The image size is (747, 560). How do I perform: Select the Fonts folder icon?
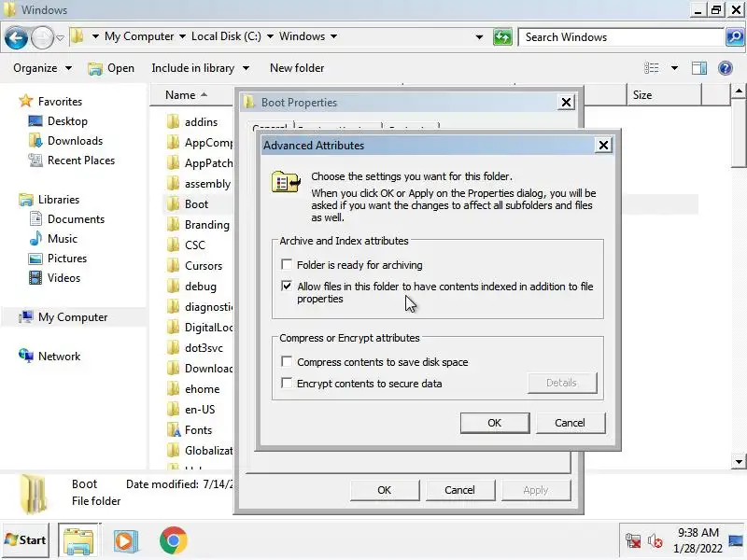(173, 430)
